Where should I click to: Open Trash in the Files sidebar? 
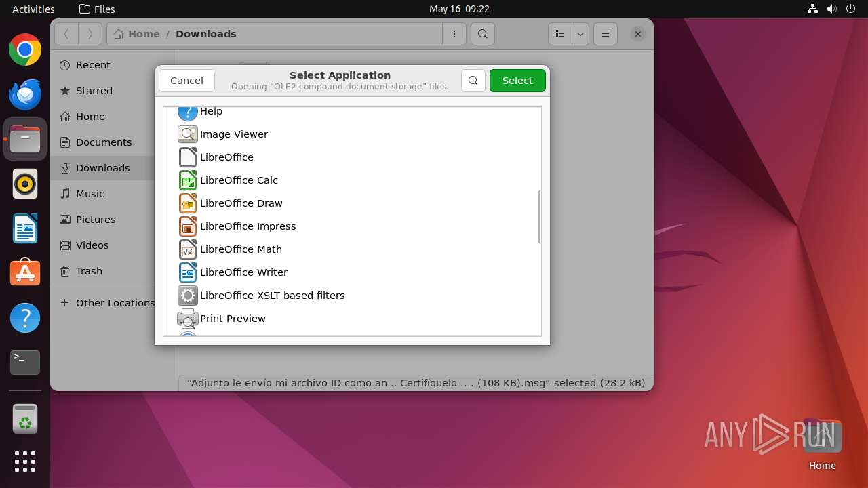pos(102,271)
